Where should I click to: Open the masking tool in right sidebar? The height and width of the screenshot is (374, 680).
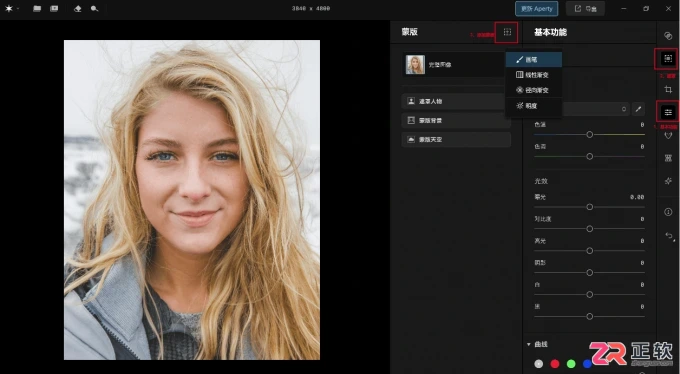[668, 59]
